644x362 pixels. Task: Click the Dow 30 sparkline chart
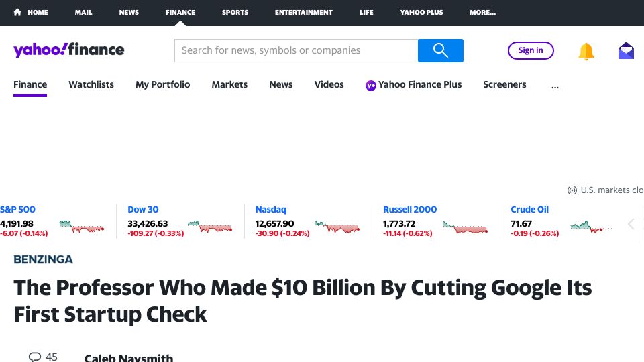tap(210, 226)
